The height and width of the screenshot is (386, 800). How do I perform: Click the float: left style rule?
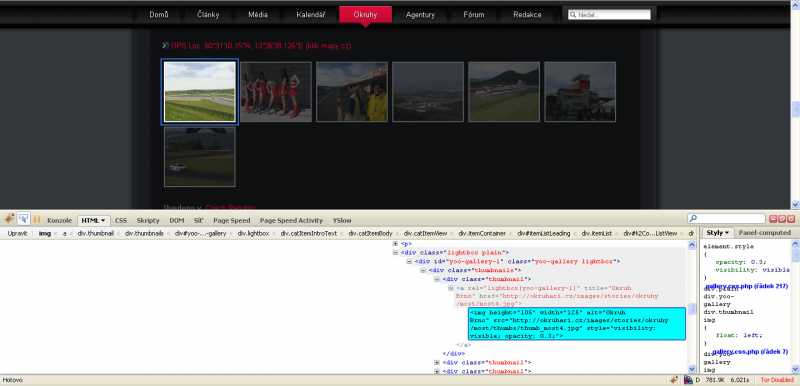(x=738, y=336)
